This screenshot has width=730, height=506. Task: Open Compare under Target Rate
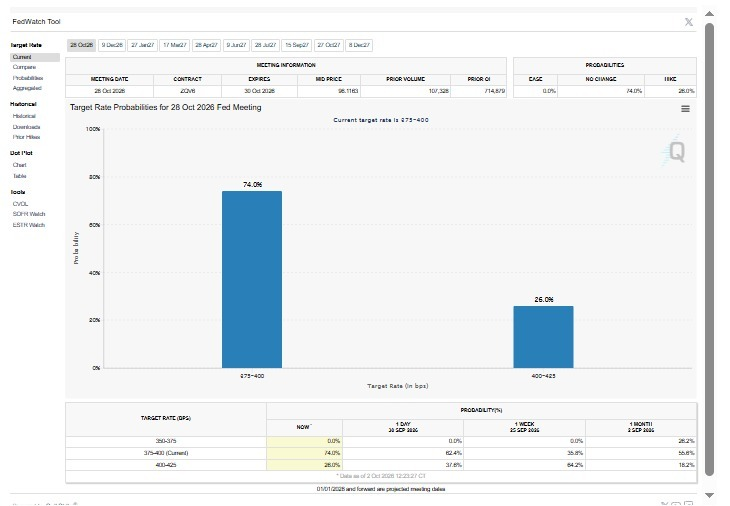[24, 67]
